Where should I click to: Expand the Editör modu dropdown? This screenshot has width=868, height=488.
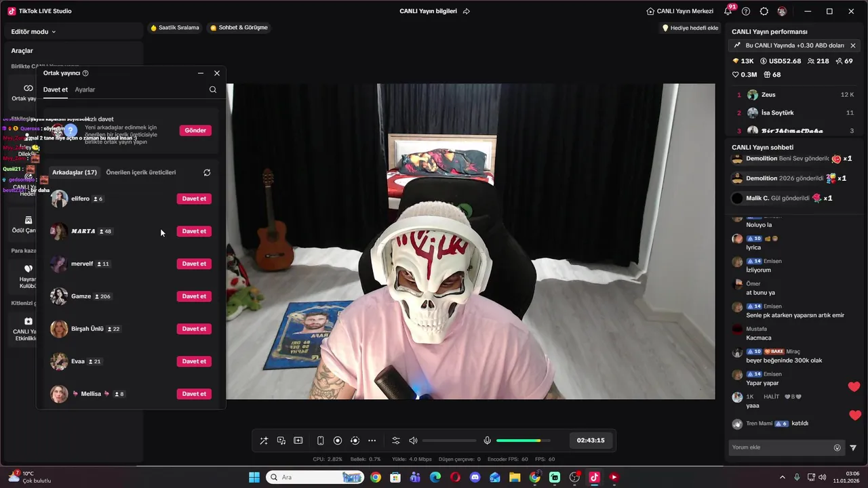click(33, 32)
